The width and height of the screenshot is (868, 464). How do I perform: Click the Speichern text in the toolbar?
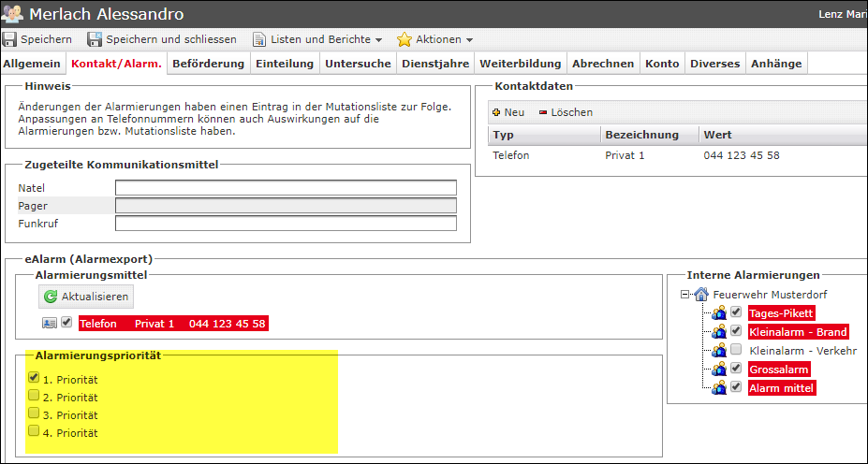(x=47, y=40)
